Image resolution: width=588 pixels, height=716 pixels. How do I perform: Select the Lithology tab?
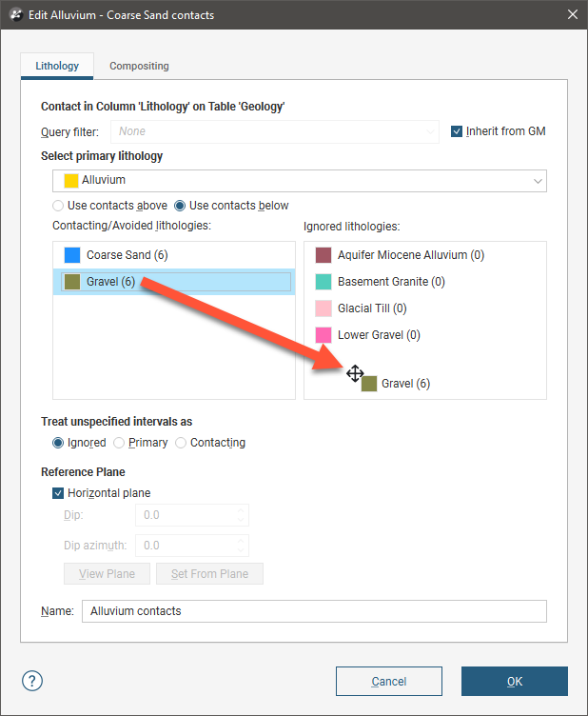coord(57,67)
